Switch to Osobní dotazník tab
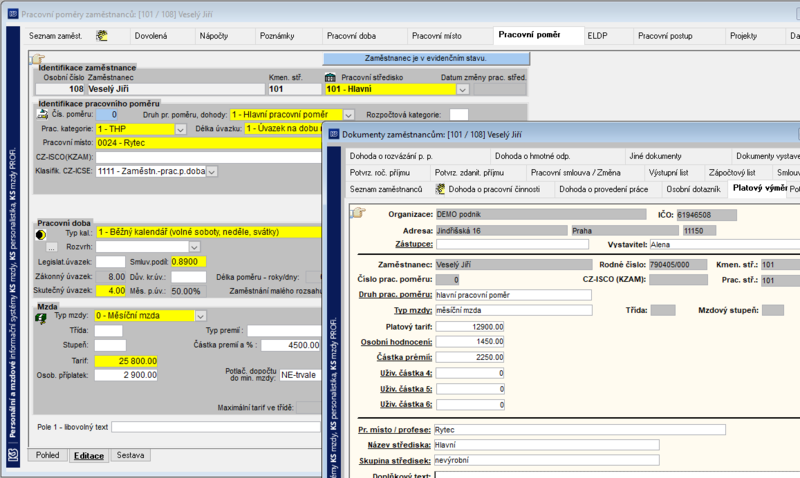Viewport: 800px width, 478px height. [693, 189]
